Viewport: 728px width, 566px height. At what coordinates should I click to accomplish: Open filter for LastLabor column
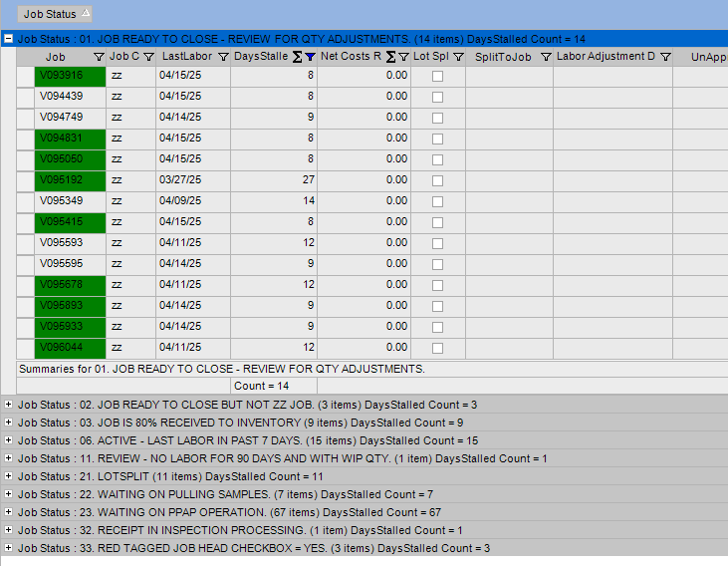(223, 57)
